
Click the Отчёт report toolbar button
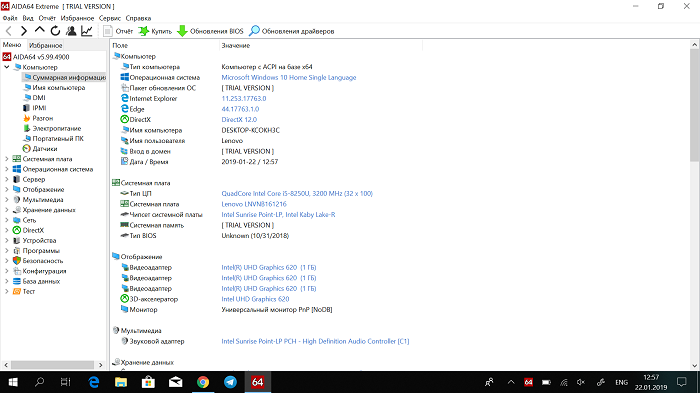[x=118, y=31]
